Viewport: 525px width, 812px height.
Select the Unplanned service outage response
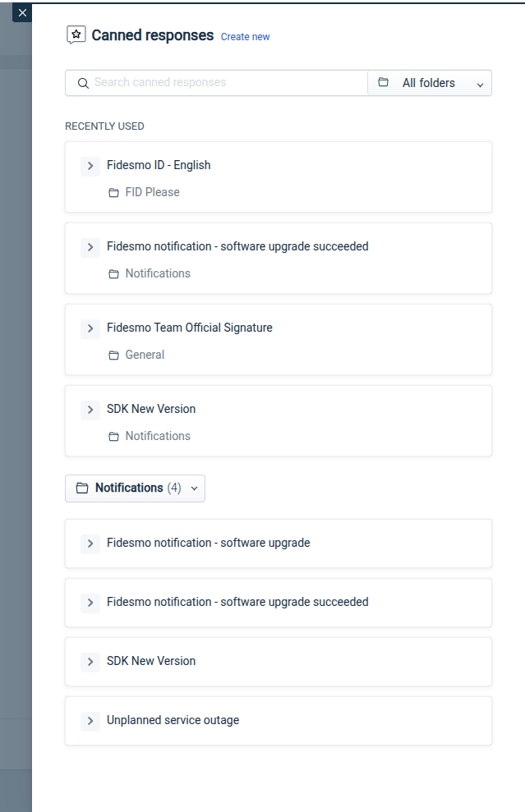[279, 721]
